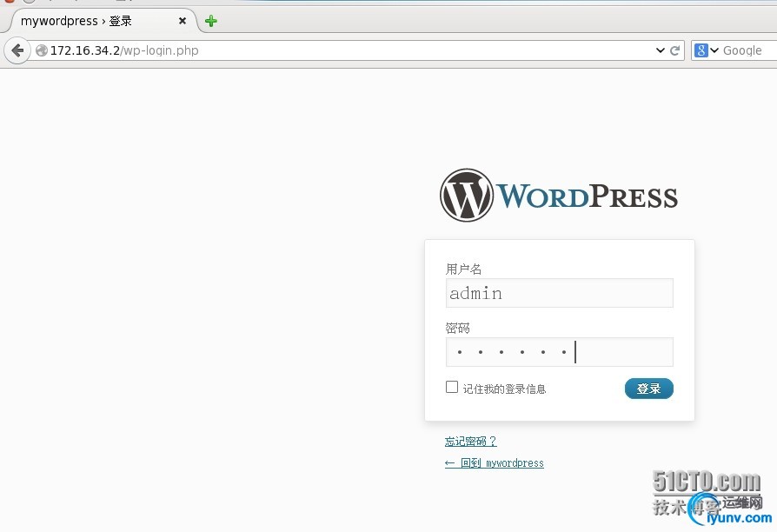The image size is (777, 532).
Task: Tick the 记住我的登录信息 checkbox
Action: click(451, 387)
